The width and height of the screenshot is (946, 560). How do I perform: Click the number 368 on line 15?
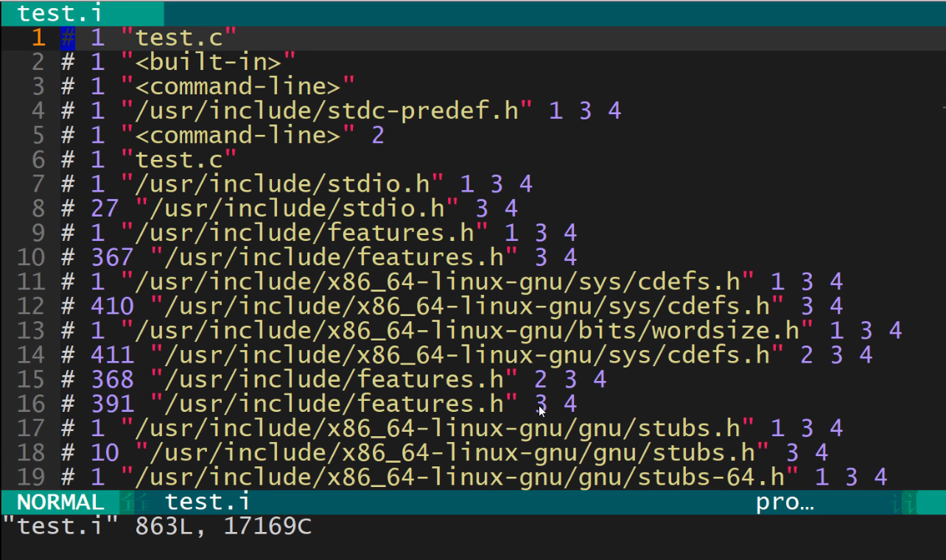112,379
